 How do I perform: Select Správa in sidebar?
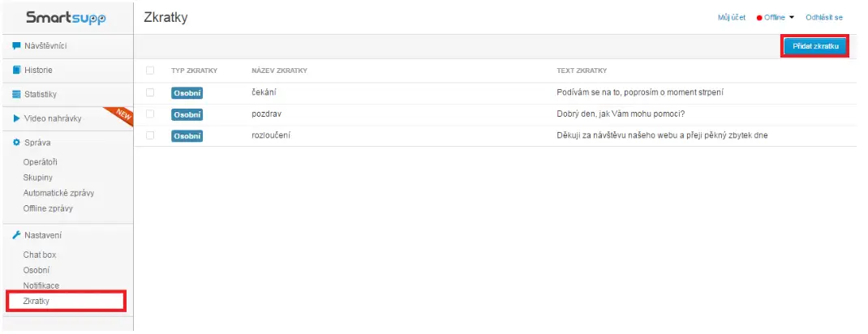[x=37, y=142]
